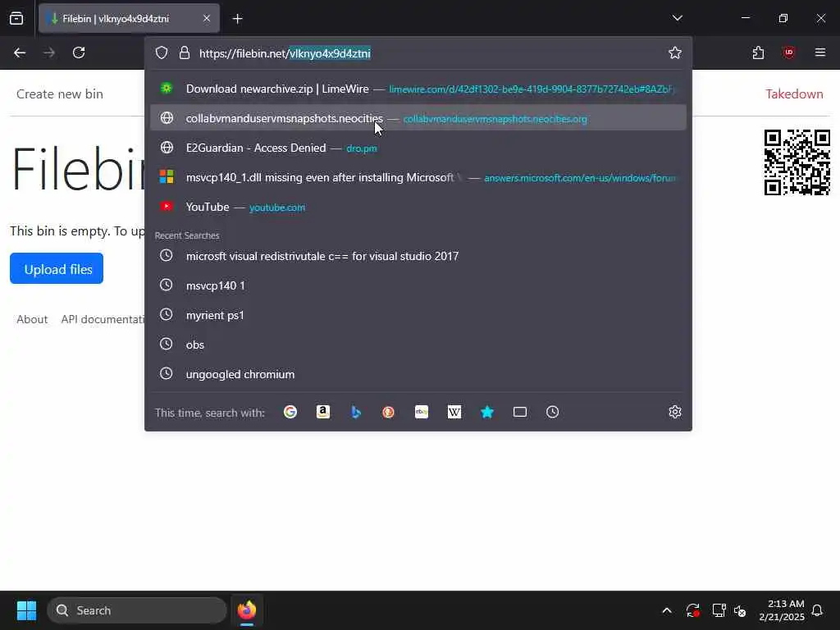
Task: Search this time with eBay
Action: [422, 412]
